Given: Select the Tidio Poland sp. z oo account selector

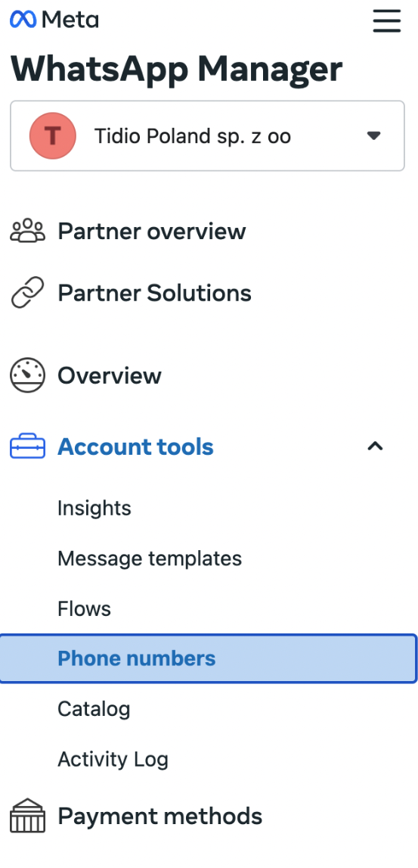Looking at the screenshot, I should [x=207, y=135].
